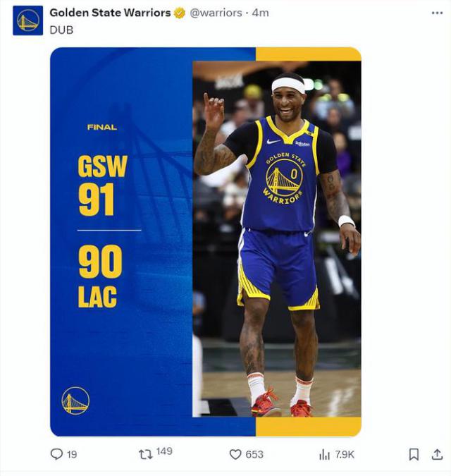Select the 653 likes count
Viewport: 451px width, 476px height.
254,454
